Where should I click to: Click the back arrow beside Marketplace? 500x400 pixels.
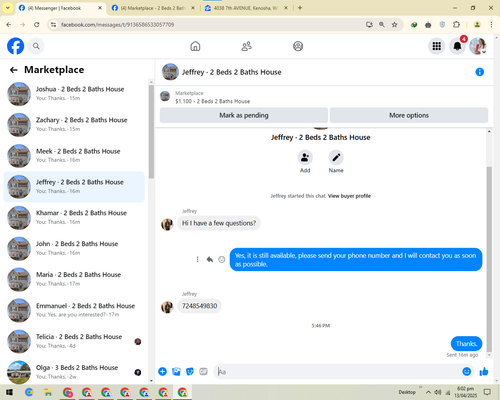(14, 70)
